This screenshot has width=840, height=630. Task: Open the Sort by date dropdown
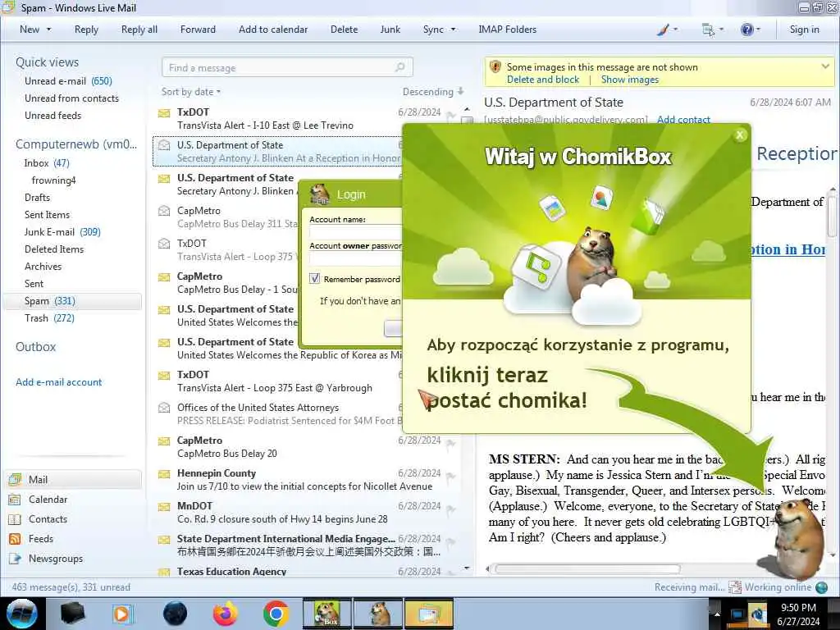pyautogui.click(x=190, y=92)
